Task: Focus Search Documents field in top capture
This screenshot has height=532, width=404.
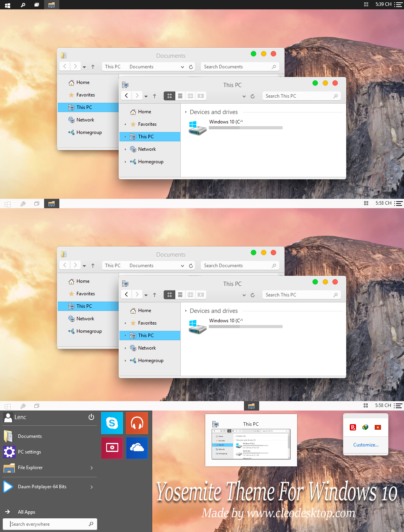Action: point(240,67)
